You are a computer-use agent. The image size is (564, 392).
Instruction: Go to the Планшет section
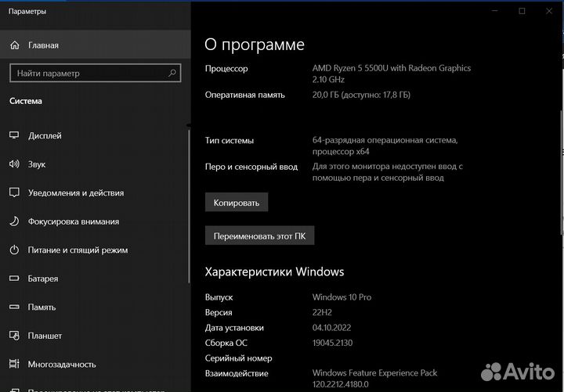[94, 336]
